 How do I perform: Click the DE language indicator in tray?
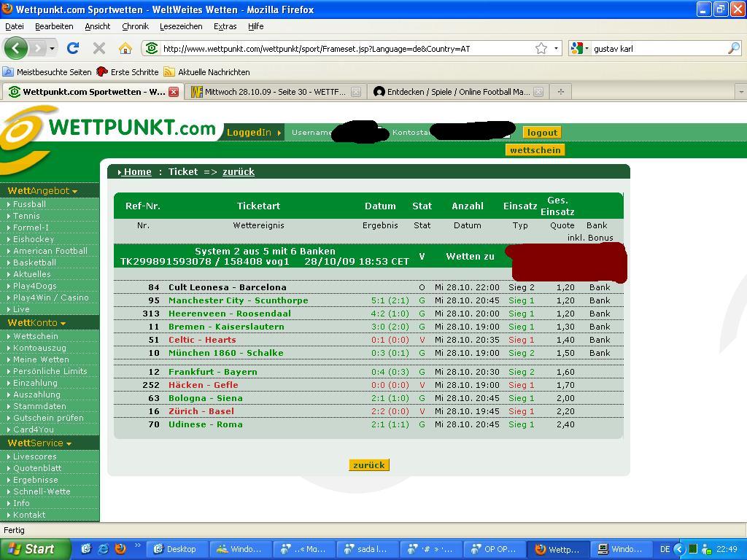coord(665,549)
